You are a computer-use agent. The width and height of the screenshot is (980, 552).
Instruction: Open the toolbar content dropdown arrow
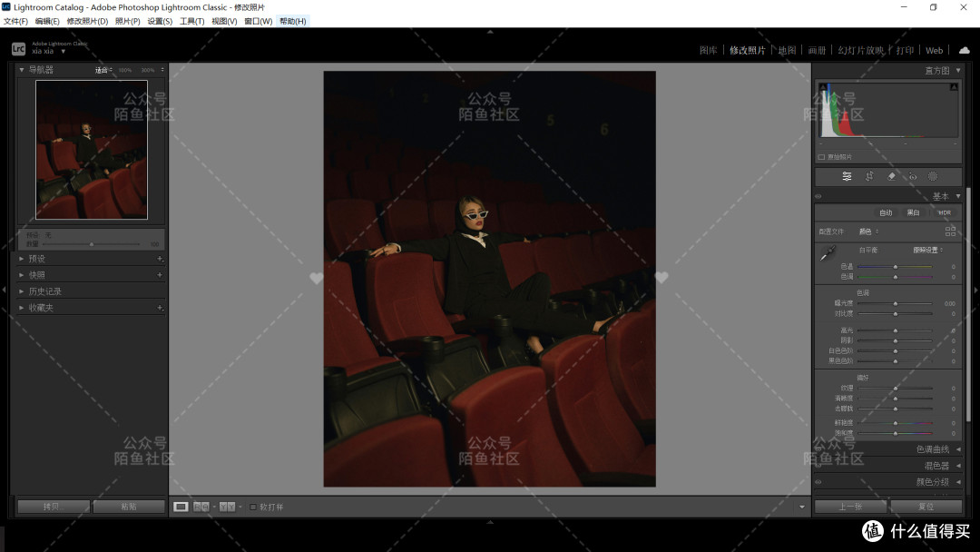[x=802, y=507]
